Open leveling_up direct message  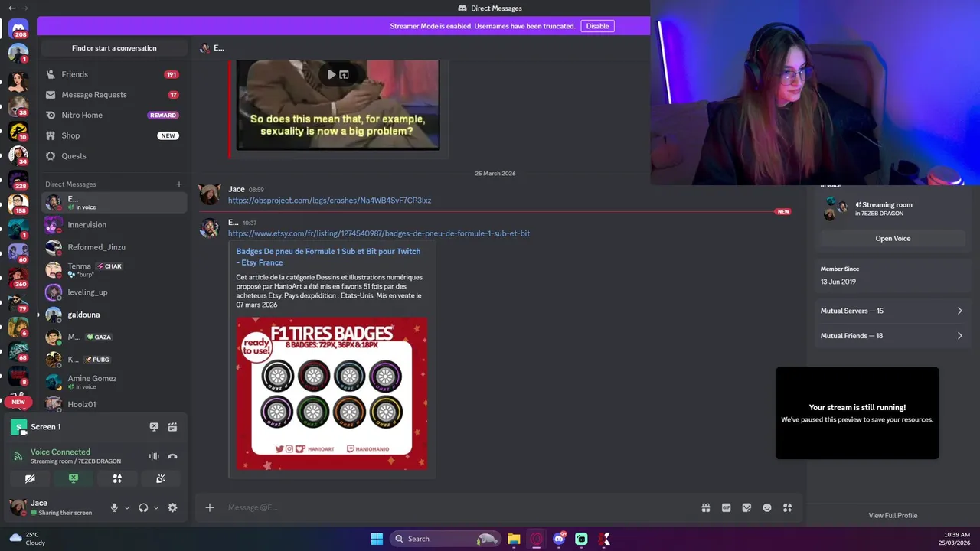pos(114,292)
